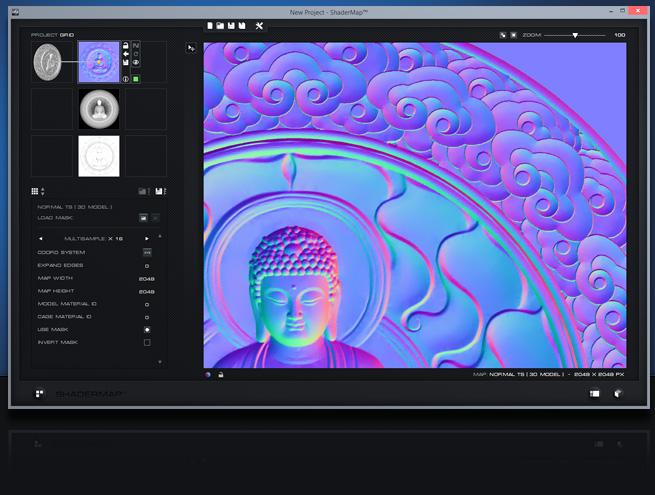Click the fit-to-window icon left of Zoom
Image resolution: width=655 pixels, height=495 pixels.
coord(503,35)
